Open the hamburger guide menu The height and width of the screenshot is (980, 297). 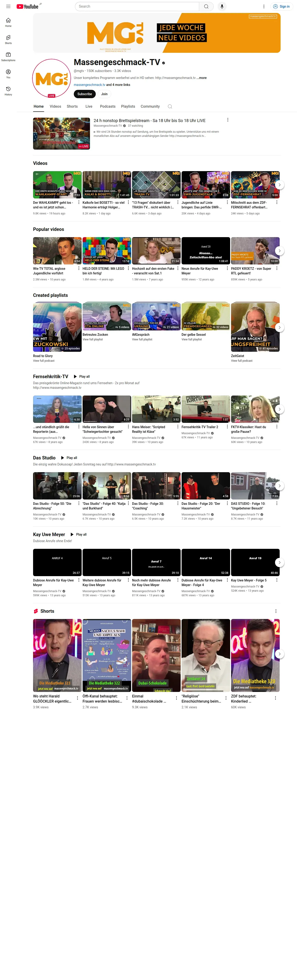(x=8, y=6)
